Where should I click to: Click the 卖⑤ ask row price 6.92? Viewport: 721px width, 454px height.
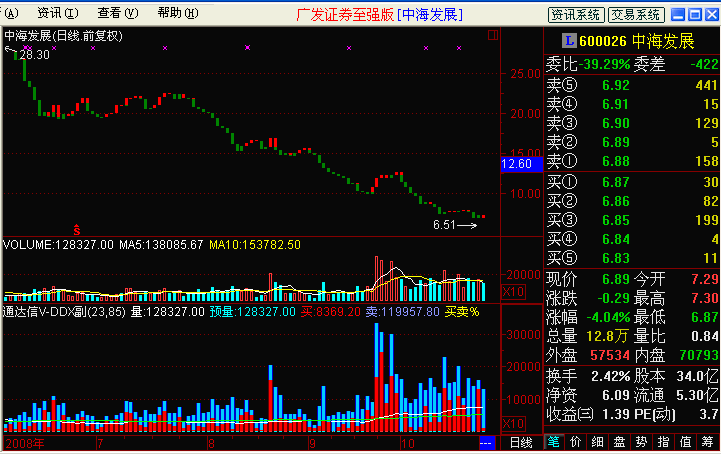616,85
